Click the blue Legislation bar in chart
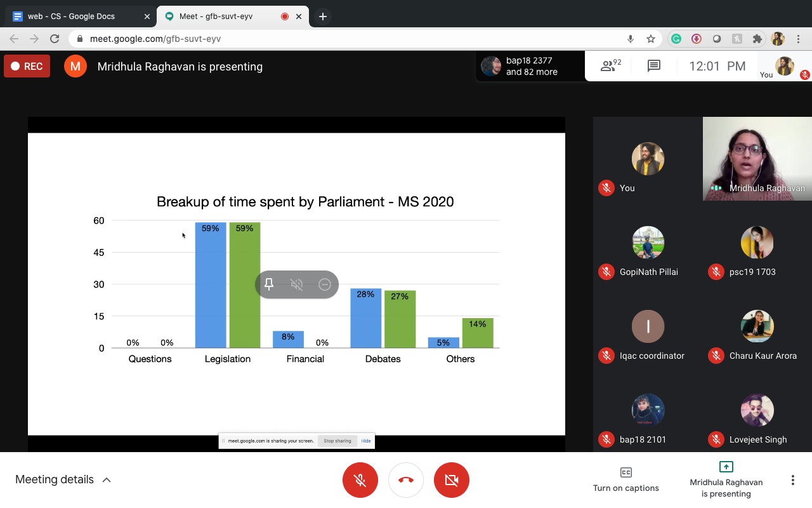Viewport: 812px width, 508px height. tap(211, 286)
